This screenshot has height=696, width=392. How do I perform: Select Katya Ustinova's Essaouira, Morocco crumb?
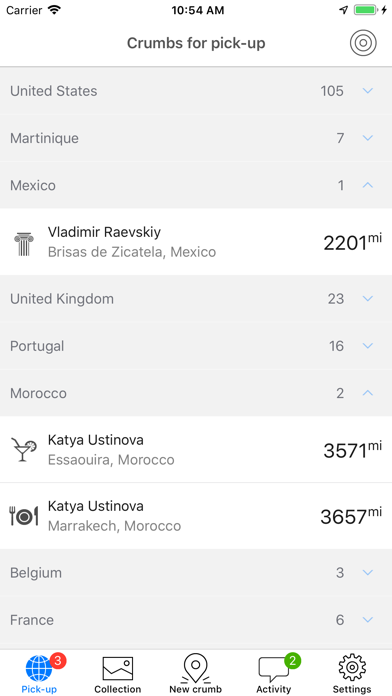(x=196, y=450)
